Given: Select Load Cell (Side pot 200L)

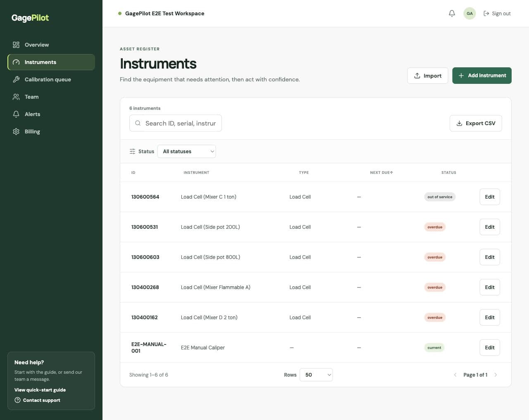Looking at the screenshot, I should click(210, 227).
